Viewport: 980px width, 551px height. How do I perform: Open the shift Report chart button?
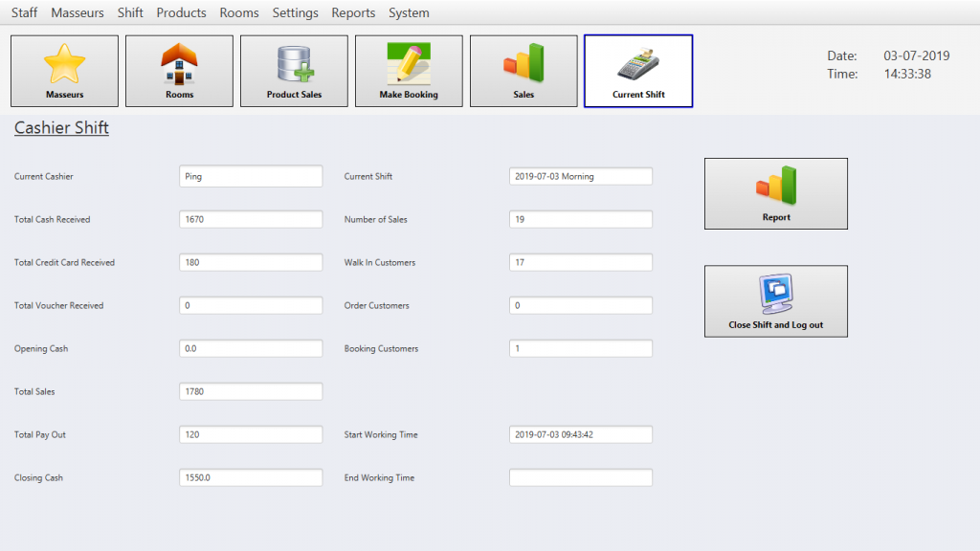[775, 193]
